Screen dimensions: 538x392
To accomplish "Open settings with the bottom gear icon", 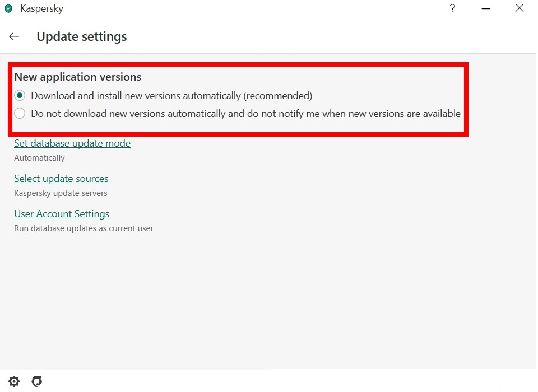I will (14, 381).
